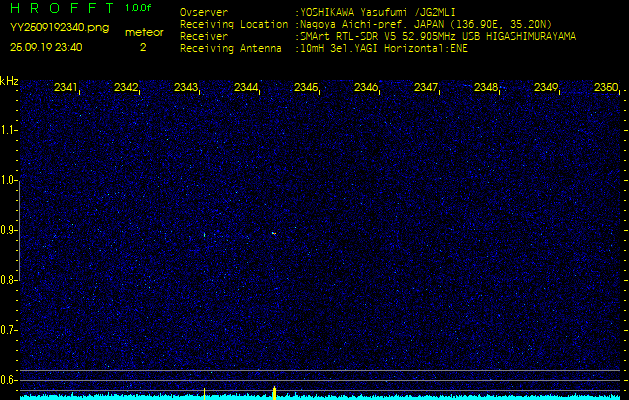
Task: Click the HROFFT title text
Action: (60, 9)
